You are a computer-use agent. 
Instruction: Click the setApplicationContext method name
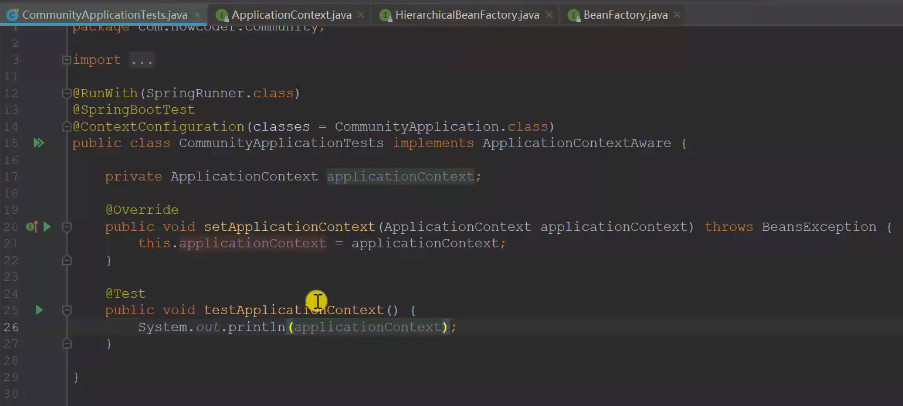[289, 227]
